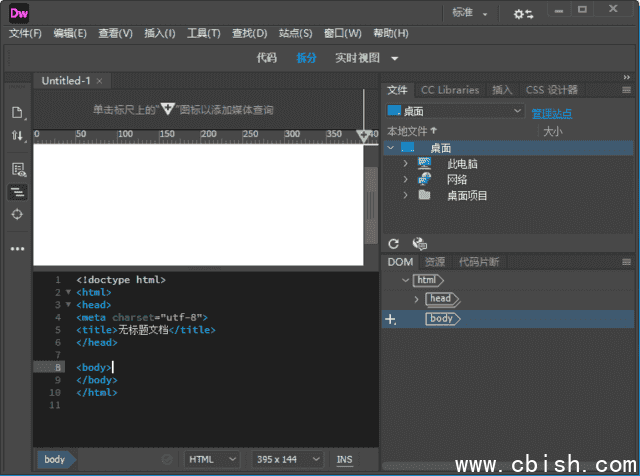Expand the 网络 tree node

(x=405, y=179)
